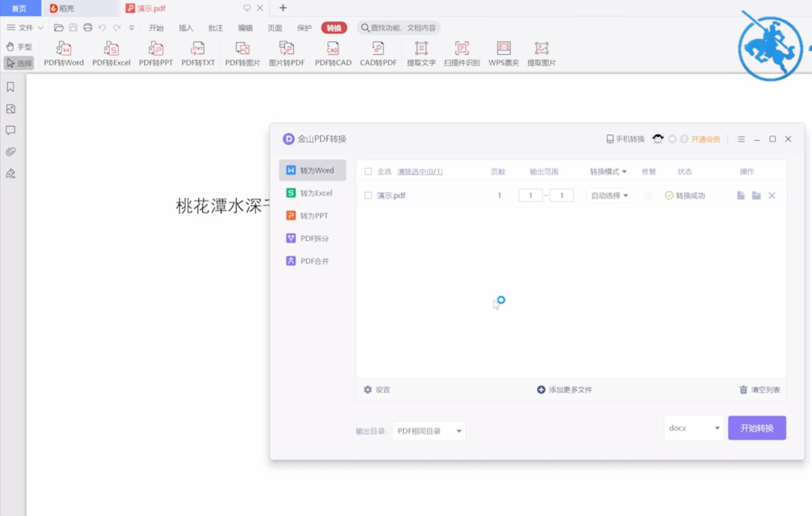Activate the 选择 select tool

coord(19,63)
